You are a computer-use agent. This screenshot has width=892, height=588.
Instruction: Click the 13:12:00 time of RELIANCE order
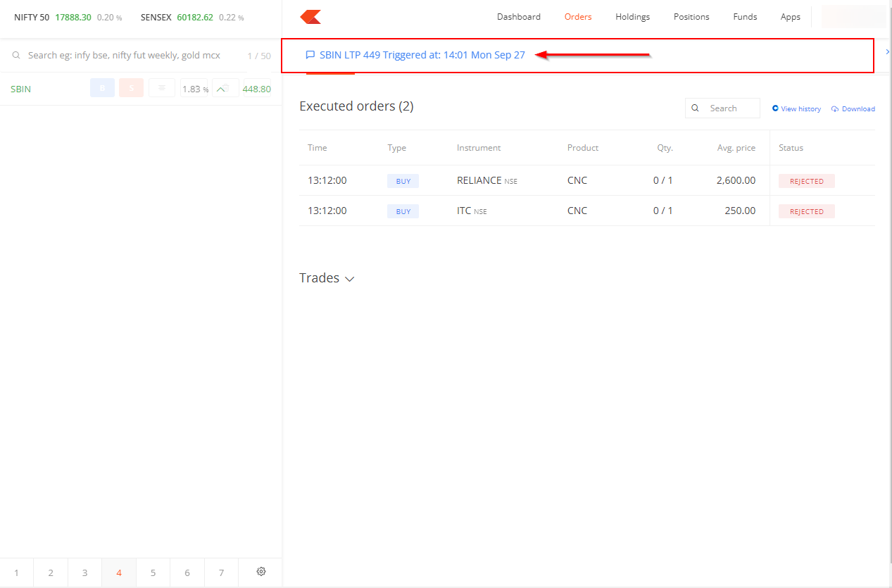click(x=327, y=180)
